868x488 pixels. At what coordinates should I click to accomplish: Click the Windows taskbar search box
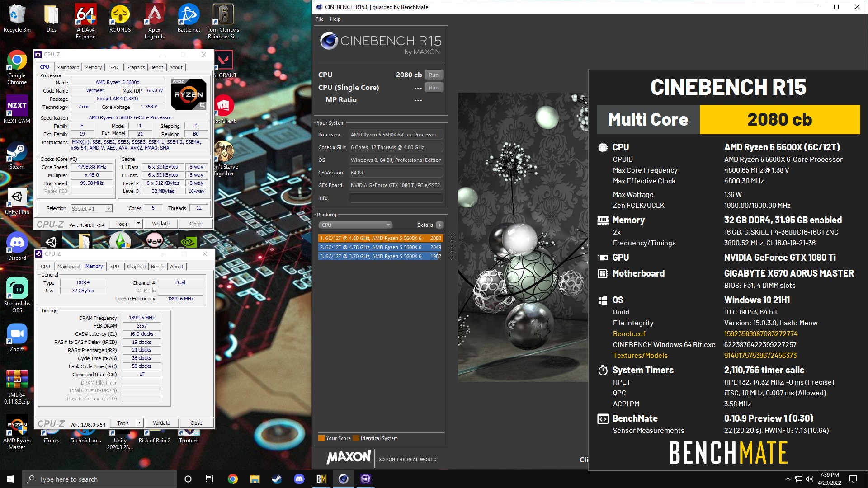[99, 479]
